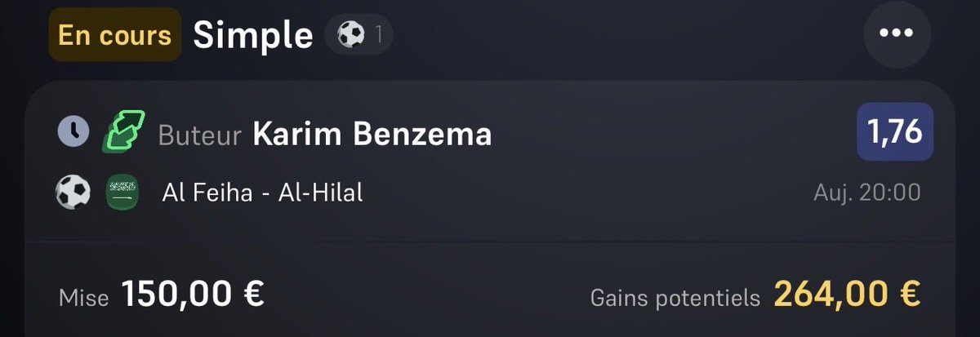Click the selection count badge number 1
The image size is (980, 337).
(379, 35)
